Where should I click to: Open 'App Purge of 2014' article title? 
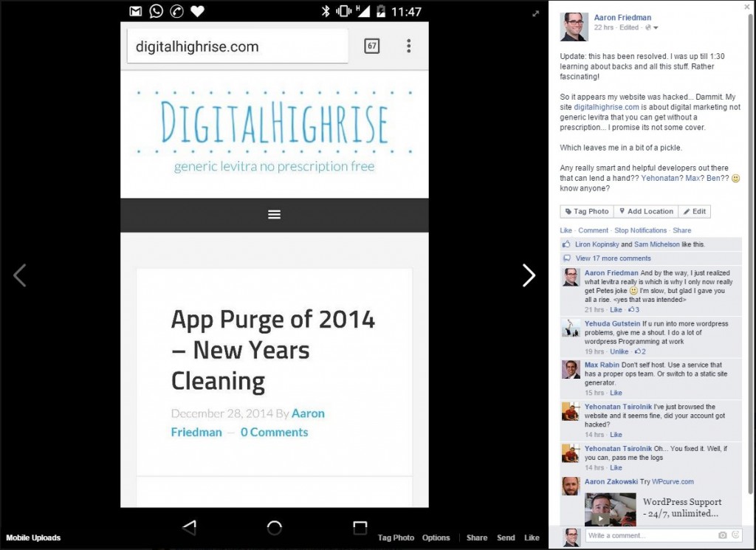click(x=273, y=350)
